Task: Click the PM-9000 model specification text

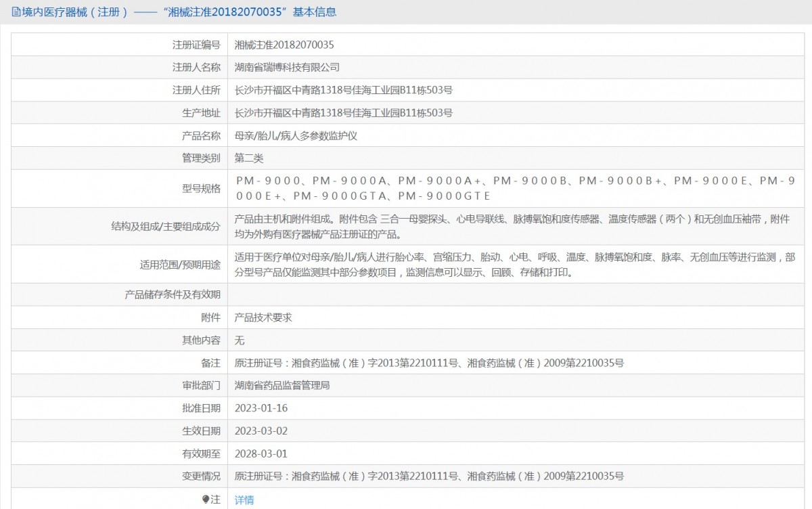Action: [515, 188]
